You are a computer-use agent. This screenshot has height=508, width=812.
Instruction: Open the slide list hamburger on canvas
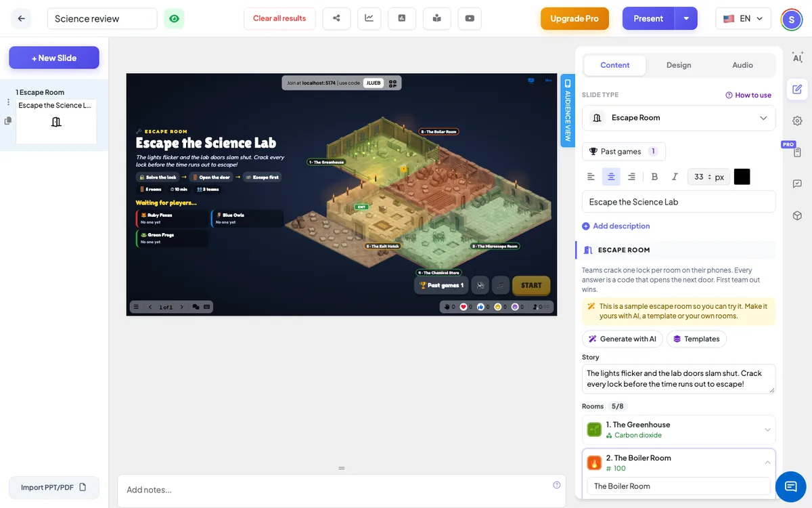click(136, 307)
